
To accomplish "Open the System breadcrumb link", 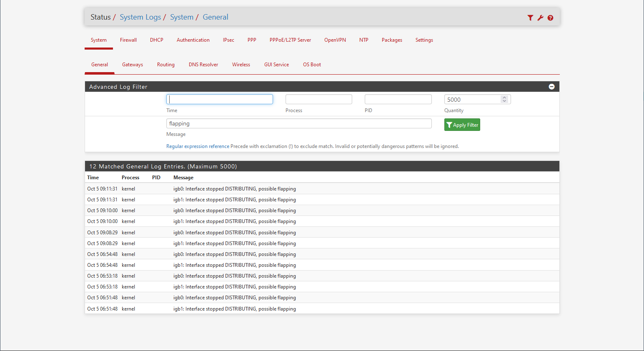I will (x=182, y=17).
